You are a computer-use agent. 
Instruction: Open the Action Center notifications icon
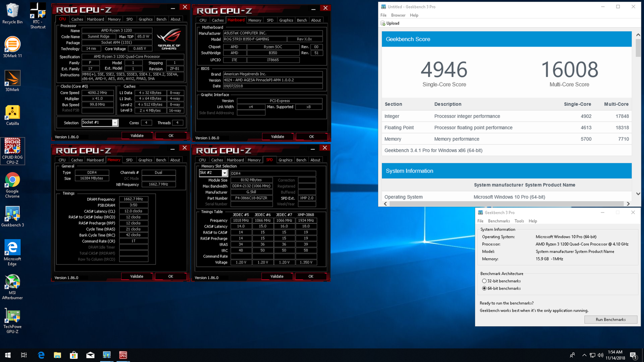click(633, 355)
